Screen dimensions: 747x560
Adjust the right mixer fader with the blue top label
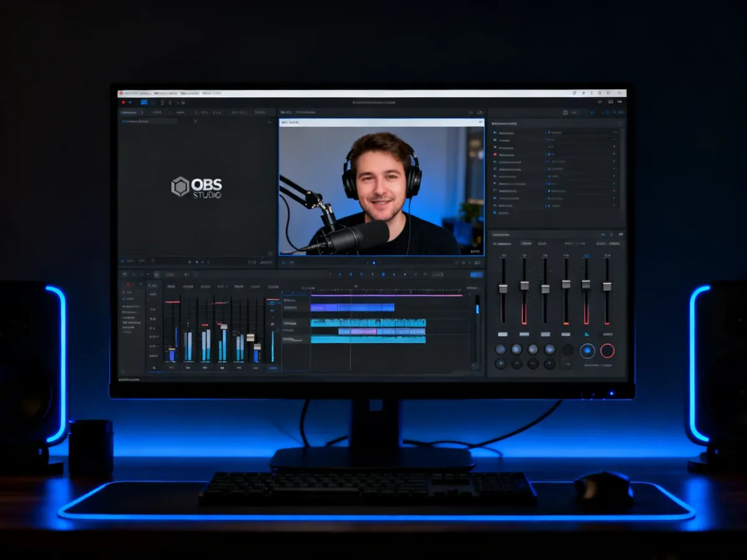click(586, 284)
